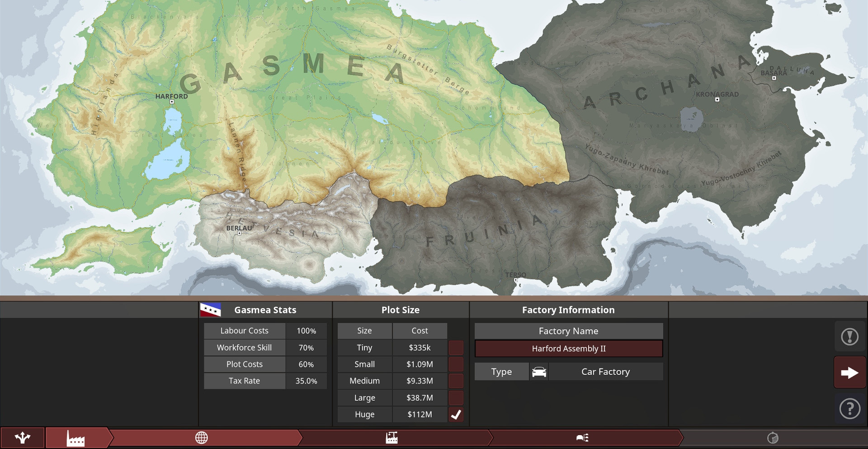Select Berlau city marker on the map
868x449 pixels.
click(x=239, y=233)
